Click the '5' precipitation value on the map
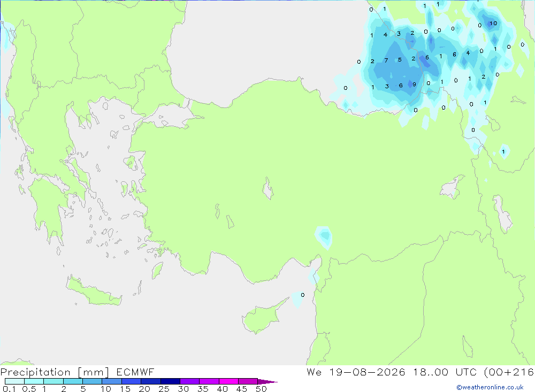 click(x=400, y=60)
